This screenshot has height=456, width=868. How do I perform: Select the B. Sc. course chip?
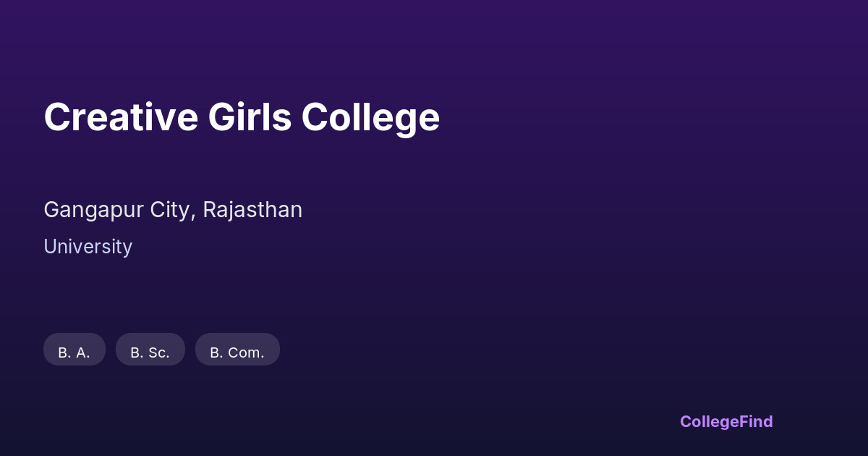(x=150, y=350)
